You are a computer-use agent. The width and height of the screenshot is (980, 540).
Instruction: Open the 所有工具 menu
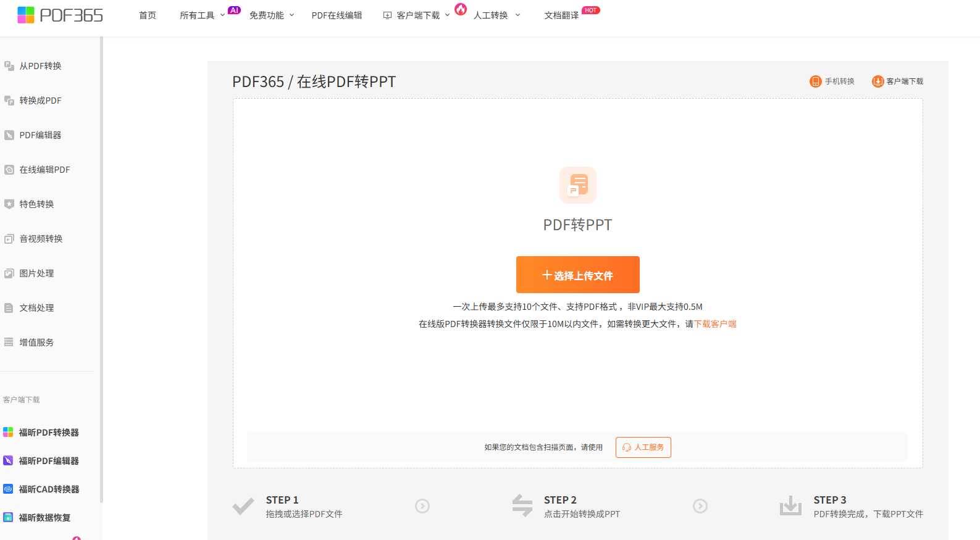coord(197,15)
